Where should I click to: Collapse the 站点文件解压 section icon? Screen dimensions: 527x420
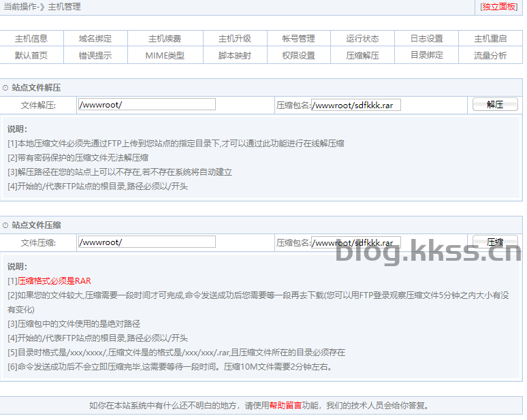coord(5,88)
